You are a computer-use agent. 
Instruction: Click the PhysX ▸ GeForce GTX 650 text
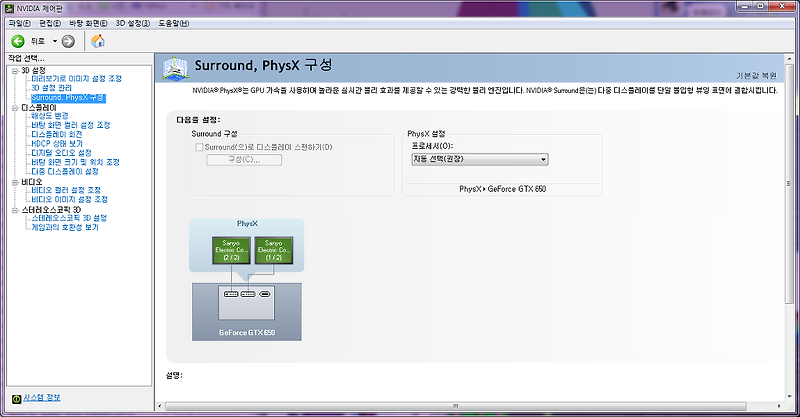[x=503, y=189]
